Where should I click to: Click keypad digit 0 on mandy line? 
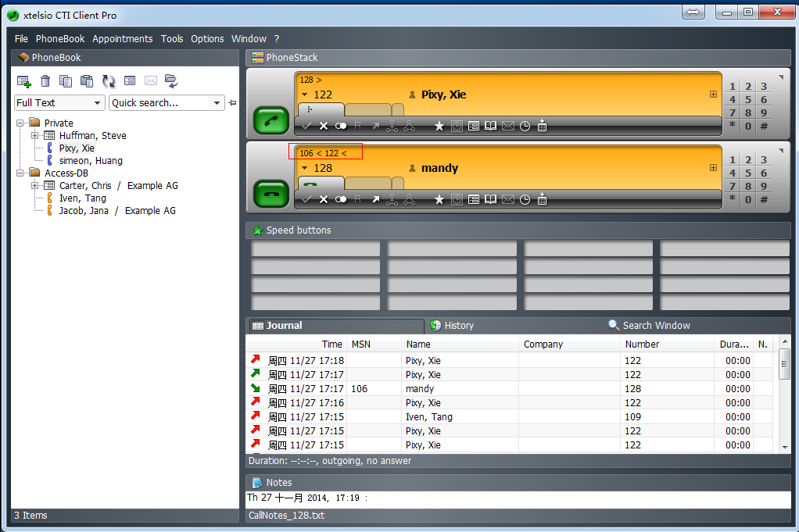coord(748,199)
